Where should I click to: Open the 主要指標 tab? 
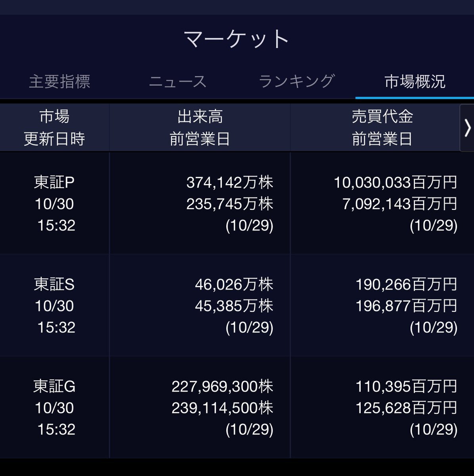59,82
